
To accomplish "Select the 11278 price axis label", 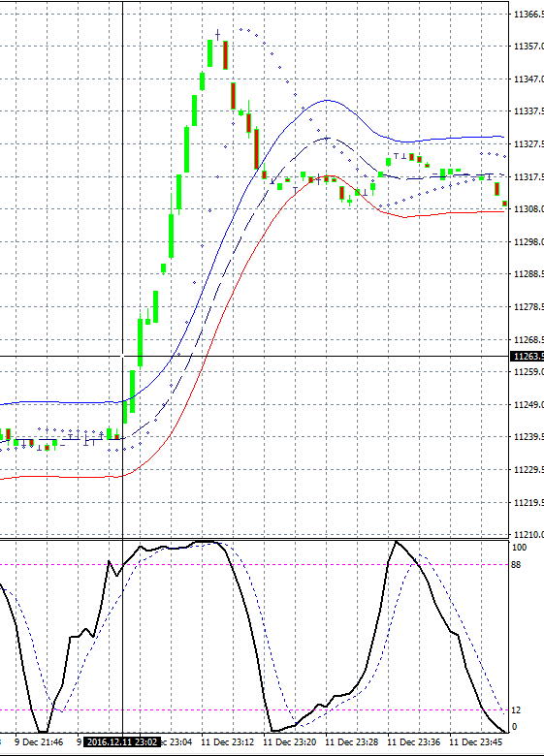I will (528, 306).
